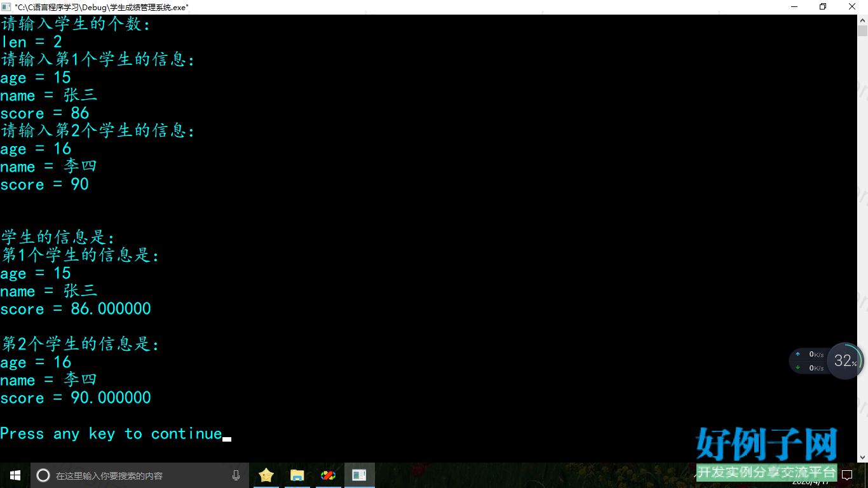Open the Windows Start menu

point(15,475)
